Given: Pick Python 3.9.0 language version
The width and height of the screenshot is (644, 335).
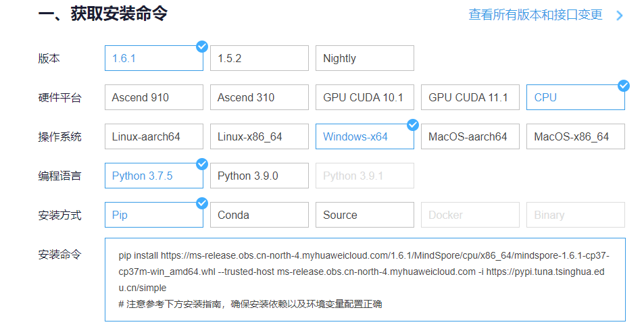Looking at the screenshot, I should click(259, 176).
